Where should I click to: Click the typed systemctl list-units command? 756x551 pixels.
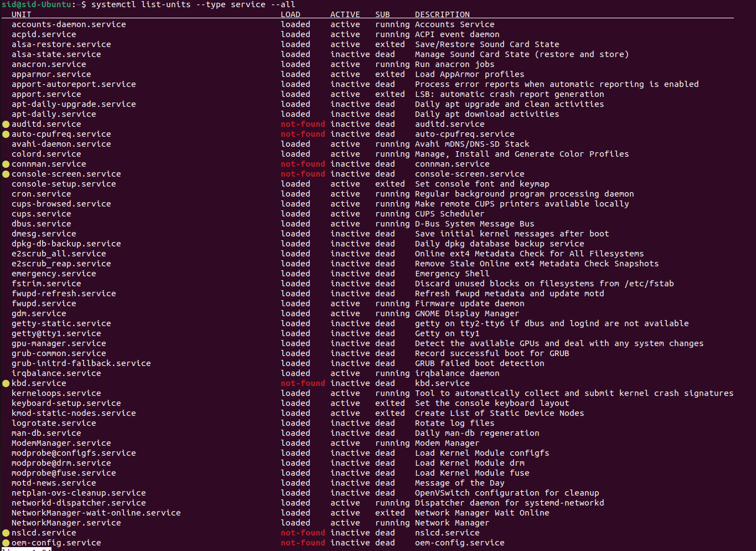193,4
